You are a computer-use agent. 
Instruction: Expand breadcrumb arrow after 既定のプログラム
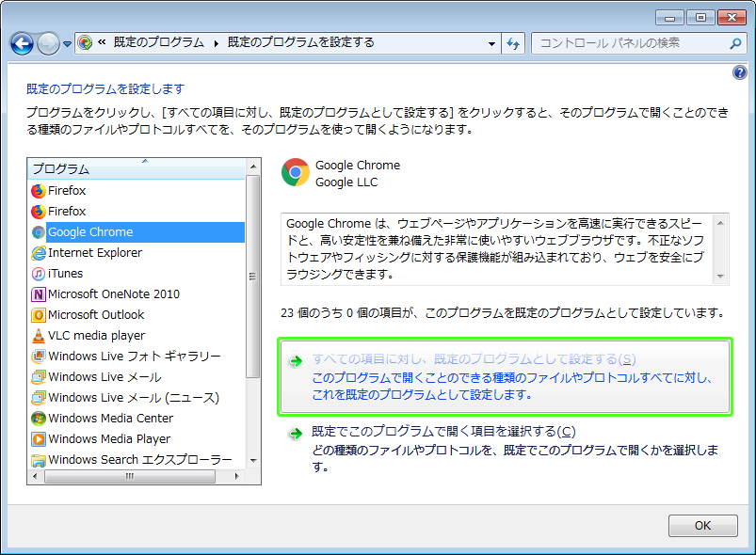coord(216,43)
